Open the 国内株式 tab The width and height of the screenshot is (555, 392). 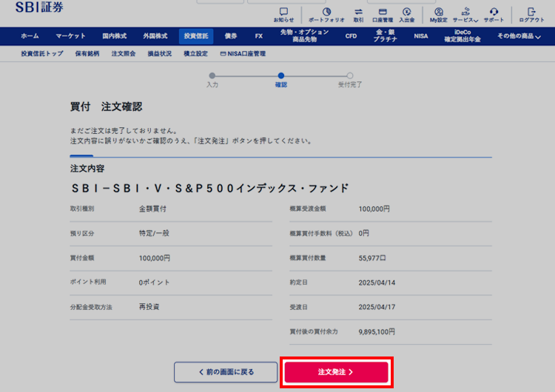coord(114,36)
